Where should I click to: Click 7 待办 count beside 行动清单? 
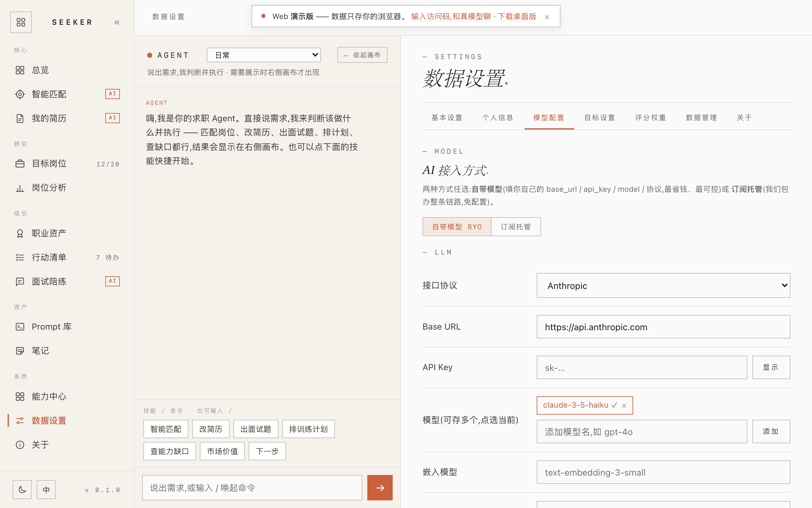pos(108,257)
